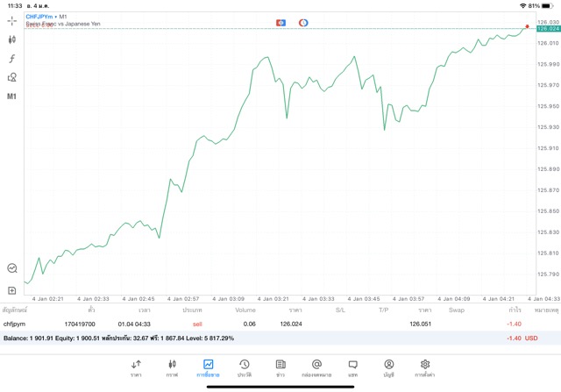Viewport: 561px width, 392px height.
Task: Tap the 125.910 price axis label
Action: 548,148
